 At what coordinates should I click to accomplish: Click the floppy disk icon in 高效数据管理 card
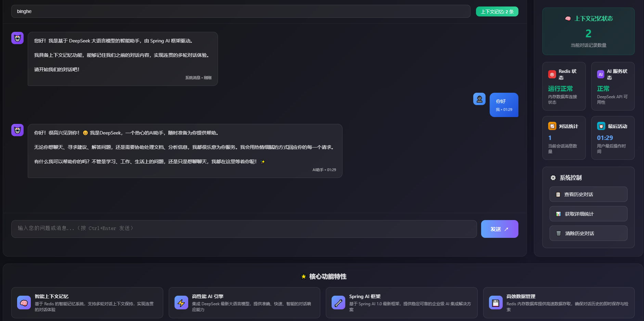pyautogui.click(x=496, y=303)
